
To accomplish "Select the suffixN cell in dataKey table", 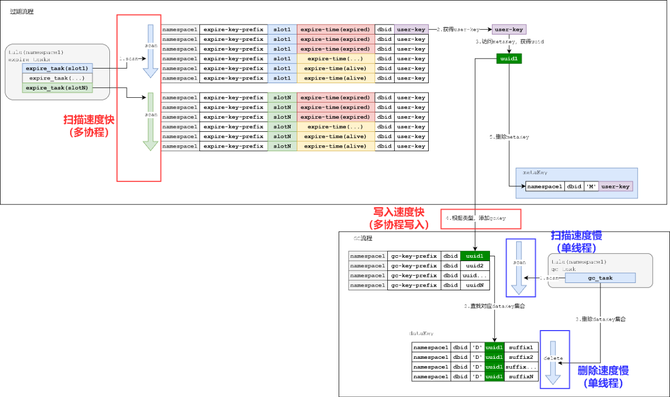I will tap(521, 377).
